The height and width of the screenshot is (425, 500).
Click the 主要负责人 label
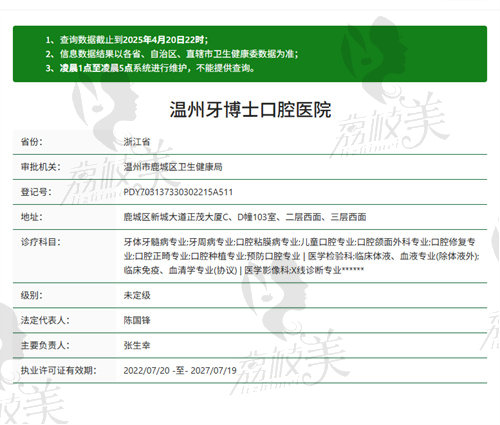click(x=45, y=345)
